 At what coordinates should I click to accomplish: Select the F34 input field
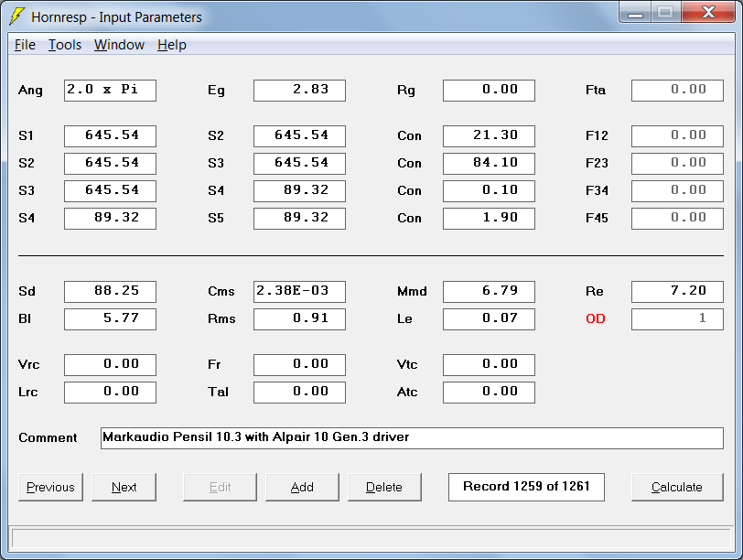pyautogui.click(x=678, y=191)
